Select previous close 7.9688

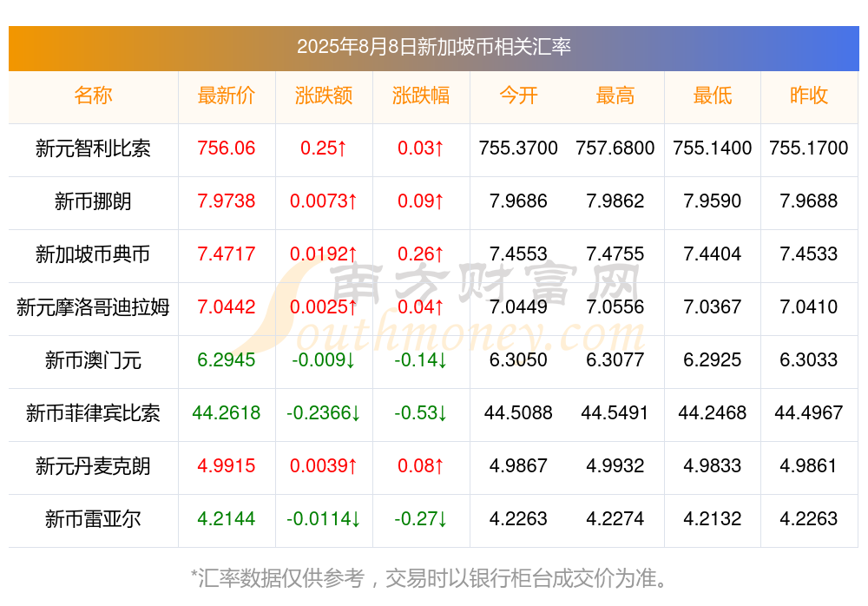click(809, 201)
